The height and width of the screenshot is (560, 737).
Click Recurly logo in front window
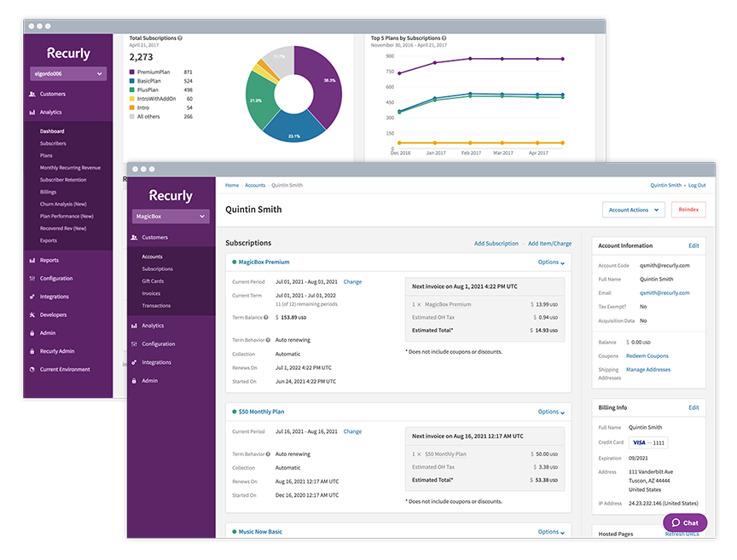(x=171, y=195)
